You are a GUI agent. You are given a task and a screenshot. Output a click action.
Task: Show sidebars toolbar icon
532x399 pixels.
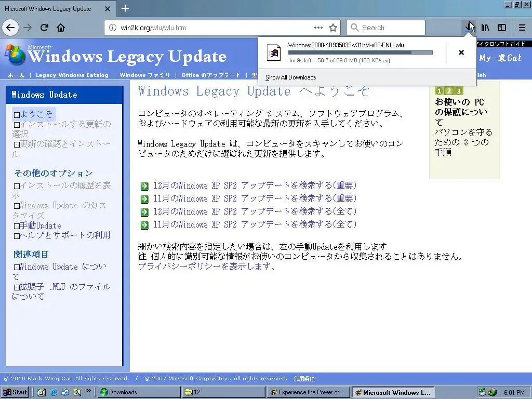coord(502,28)
